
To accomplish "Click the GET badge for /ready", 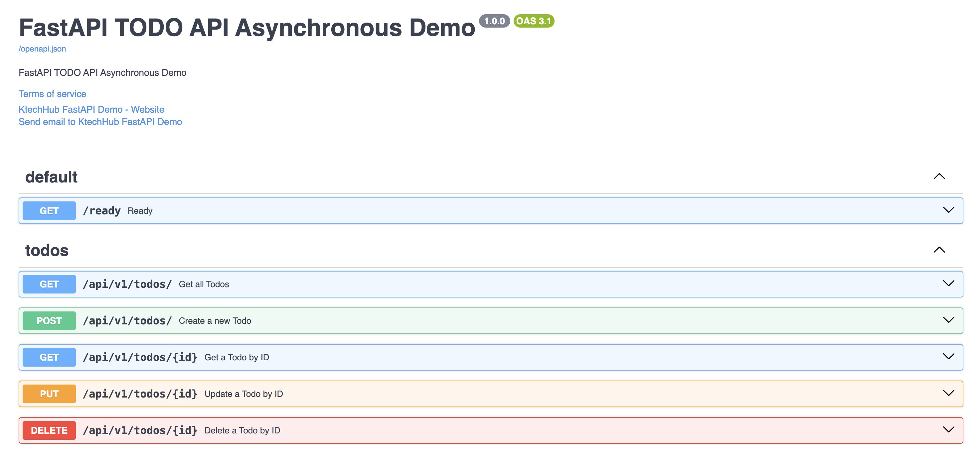I will pos(49,211).
